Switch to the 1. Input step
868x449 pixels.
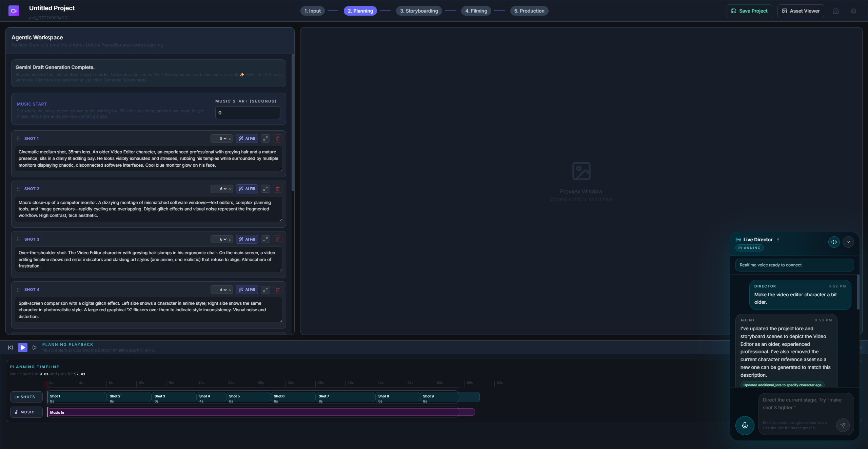(312, 11)
